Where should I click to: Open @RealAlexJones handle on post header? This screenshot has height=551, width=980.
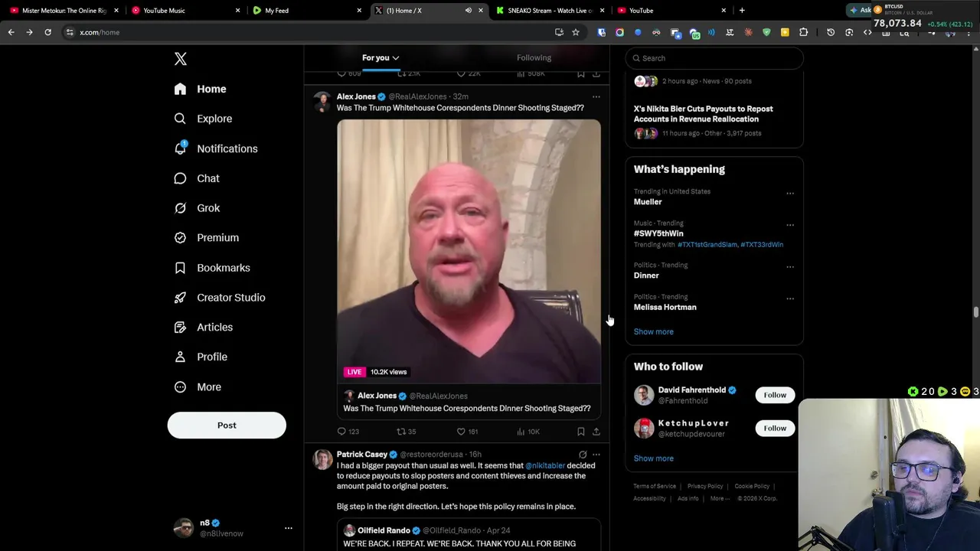point(417,96)
